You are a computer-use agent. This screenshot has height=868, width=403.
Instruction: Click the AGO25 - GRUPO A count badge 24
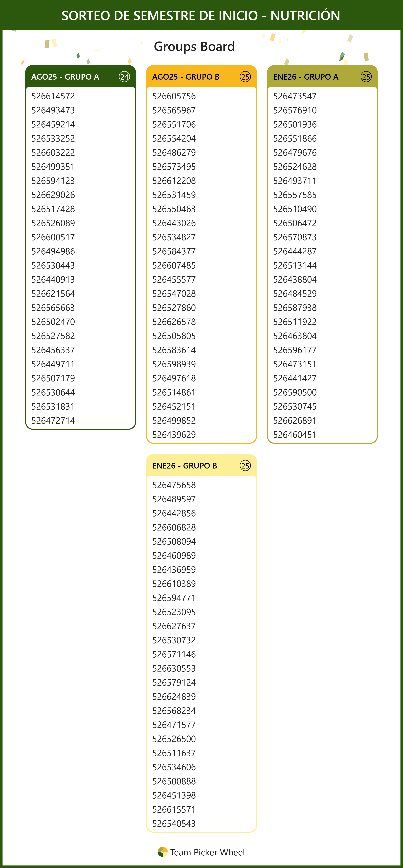pyautogui.click(x=124, y=77)
